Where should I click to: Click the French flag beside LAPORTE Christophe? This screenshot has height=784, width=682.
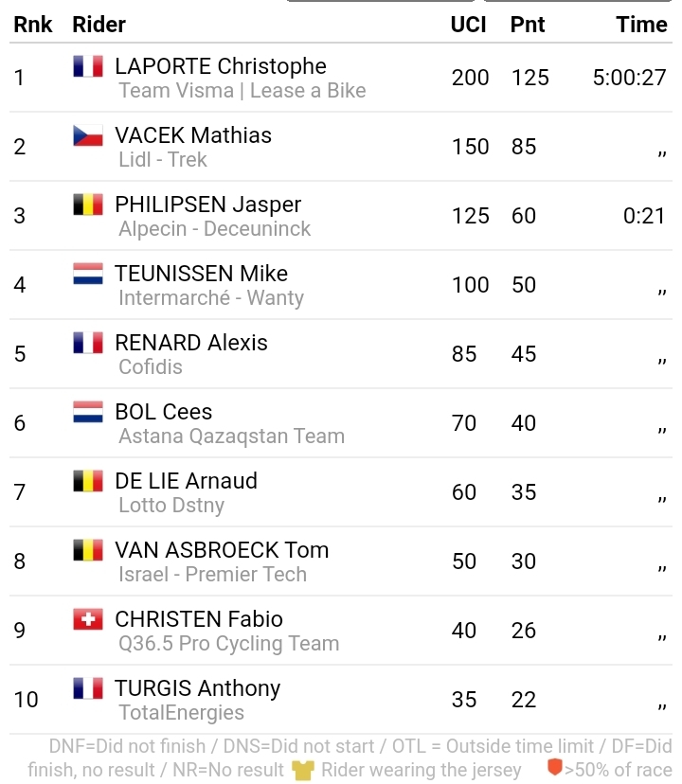point(88,66)
